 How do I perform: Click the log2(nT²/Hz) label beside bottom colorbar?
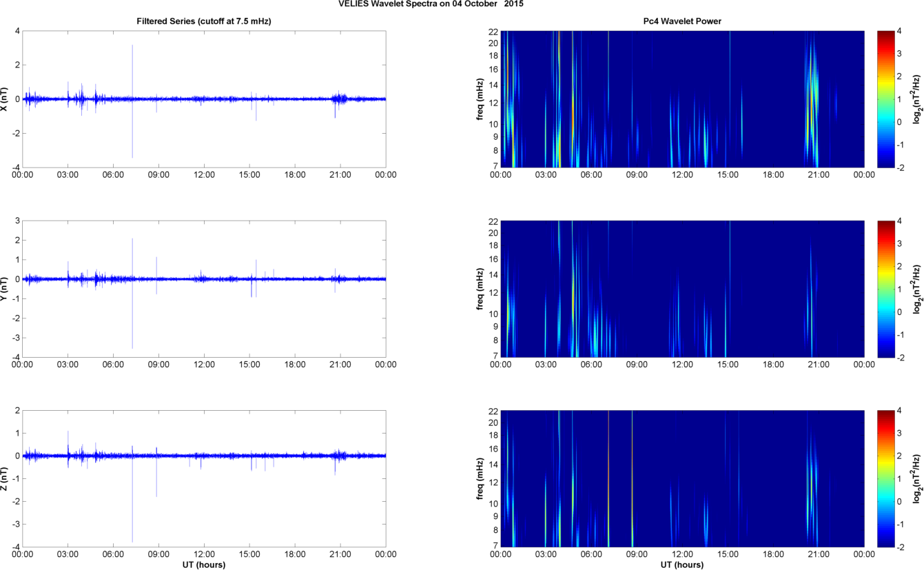pos(917,478)
